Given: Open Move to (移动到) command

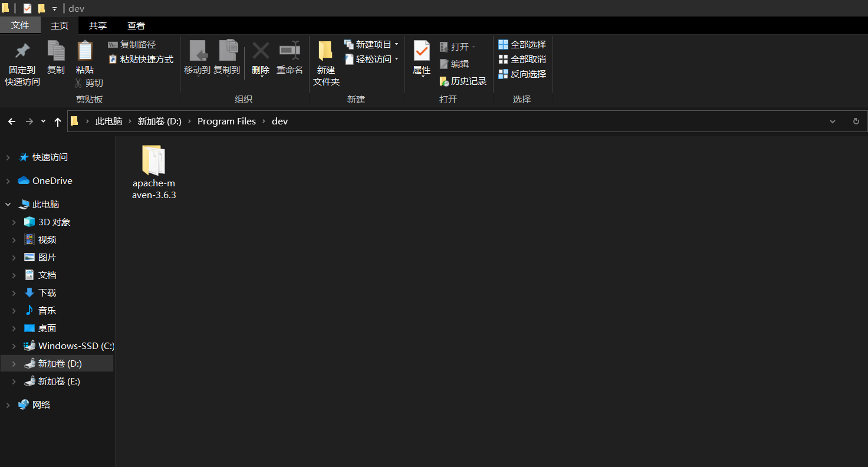Looking at the screenshot, I should [197, 58].
